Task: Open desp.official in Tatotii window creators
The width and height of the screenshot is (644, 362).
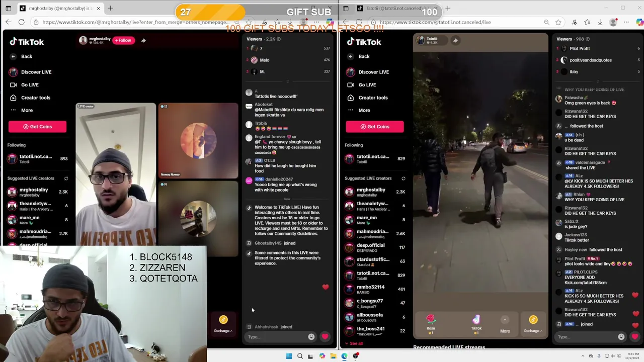Action: [x=375, y=247]
